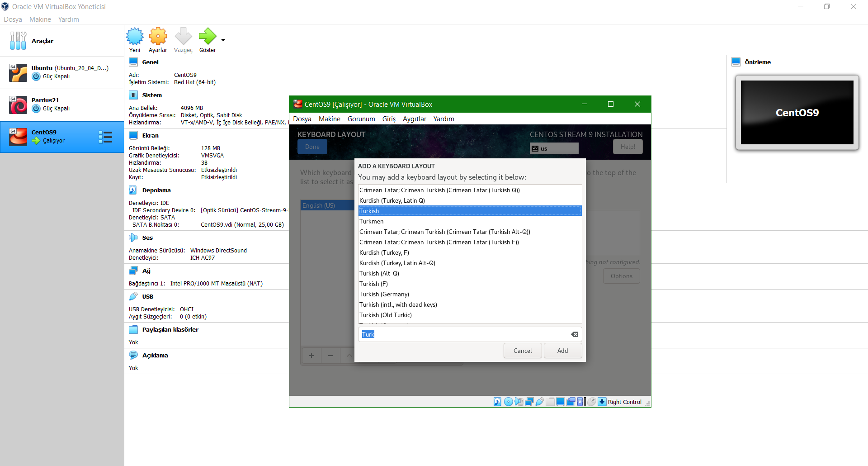Click the USB devices status icon

[540, 402]
